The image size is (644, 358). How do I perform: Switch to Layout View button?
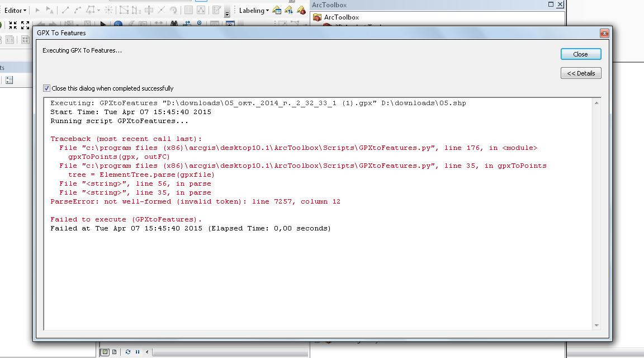115,352
